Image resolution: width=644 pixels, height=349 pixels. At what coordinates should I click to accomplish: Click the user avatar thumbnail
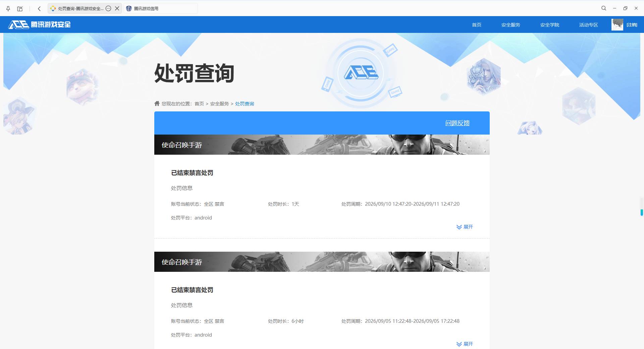[x=617, y=24]
